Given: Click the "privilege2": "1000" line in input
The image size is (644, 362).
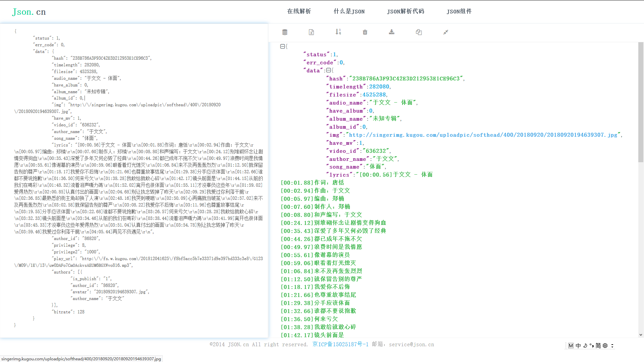Looking at the screenshot, I should click(x=76, y=252).
